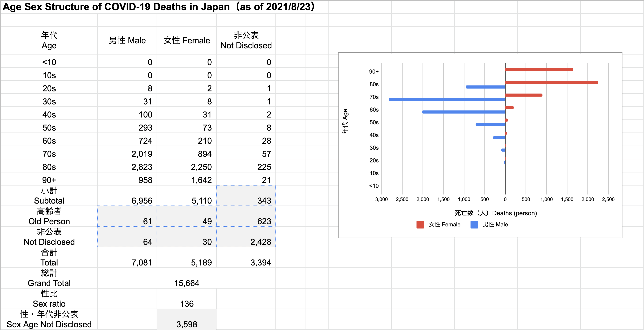The height and width of the screenshot is (330, 644).
Task: Select the '10s' age row label
Action: pyautogui.click(x=49, y=75)
